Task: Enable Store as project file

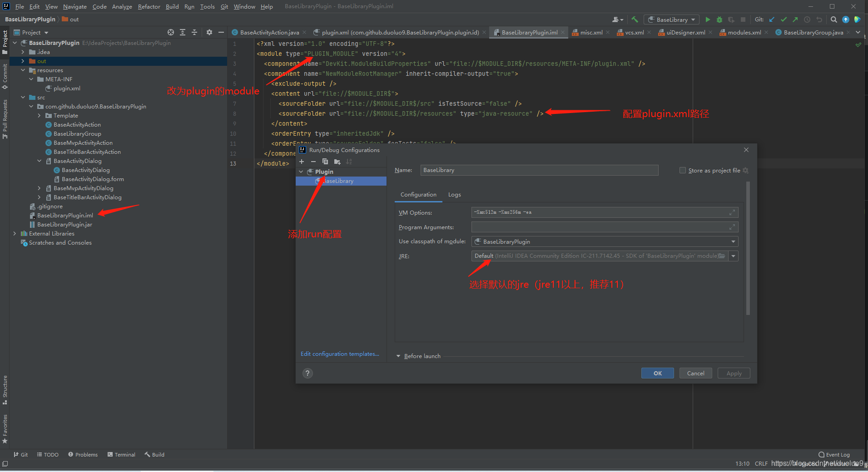Action: click(x=682, y=170)
